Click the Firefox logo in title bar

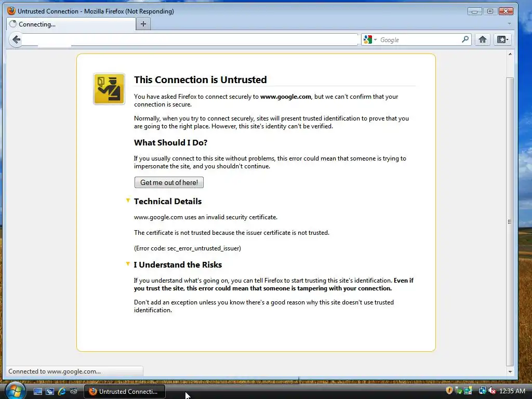11,11
